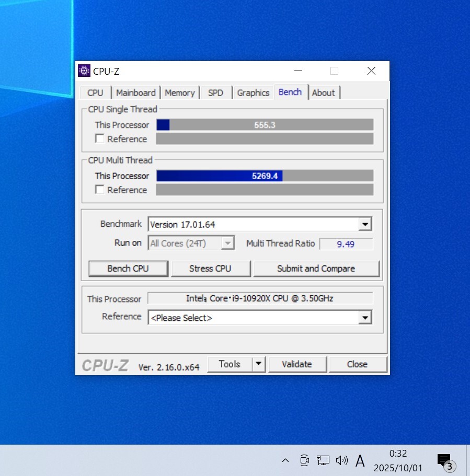The width and height of the screenshot is (470, 476).
Task: Switch to the Memory tab
Action: pos(179,92)
